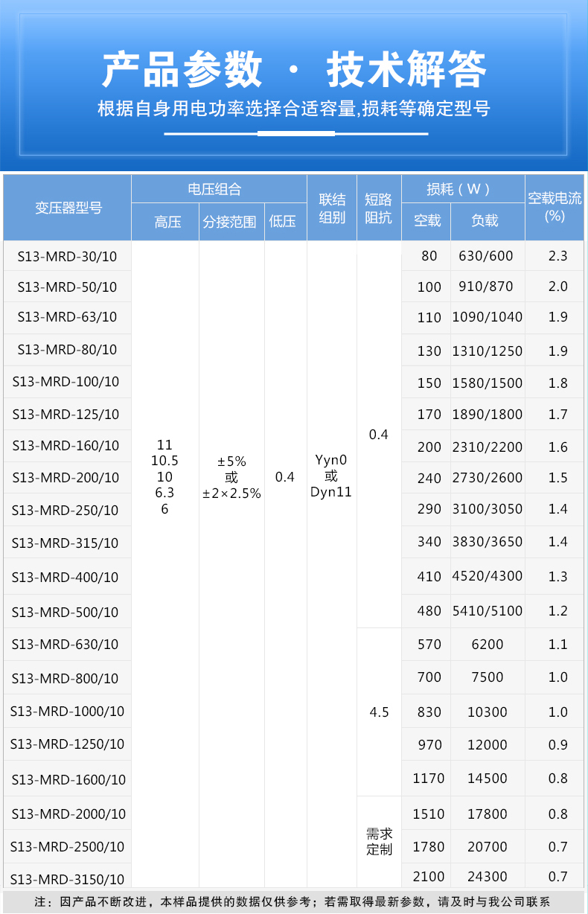
Task: Select the 24300 load loss value
Action: point(487,877)
